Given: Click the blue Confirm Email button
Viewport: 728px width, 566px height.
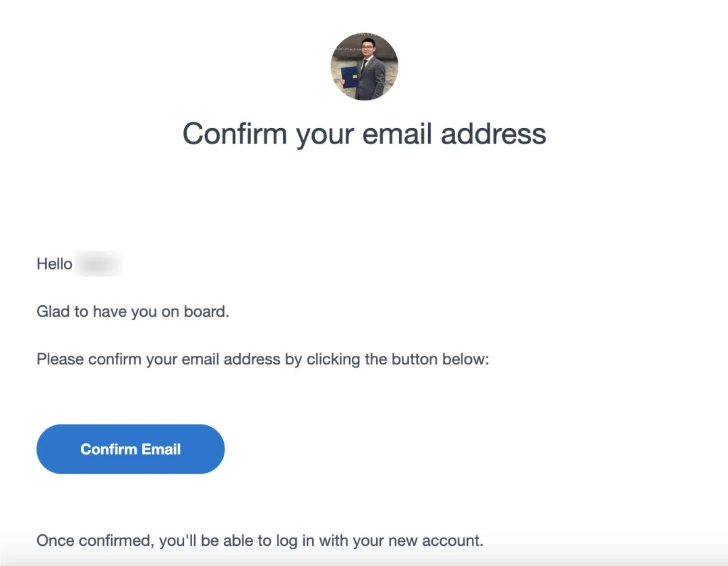Looking at the screenshot, I should [131, 449].
